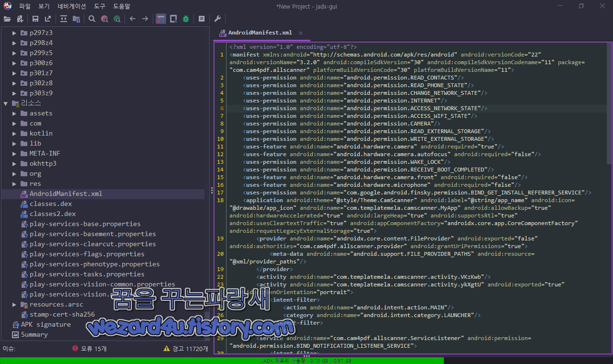Click the Summary node icon
This screenshot has height=364, width=613.
point(15,335)
